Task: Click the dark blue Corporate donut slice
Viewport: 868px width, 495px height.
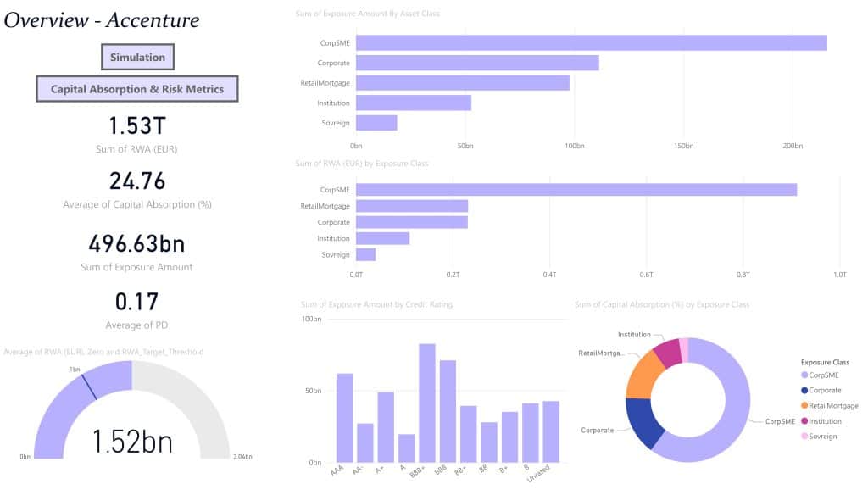Action: click(x=644, y=421)
